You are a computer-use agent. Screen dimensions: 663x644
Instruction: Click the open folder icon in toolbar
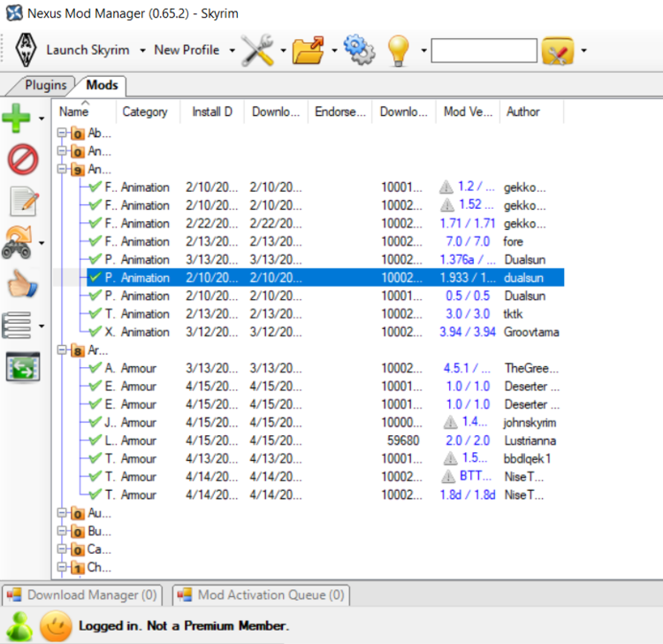click(x=309, y=50)
